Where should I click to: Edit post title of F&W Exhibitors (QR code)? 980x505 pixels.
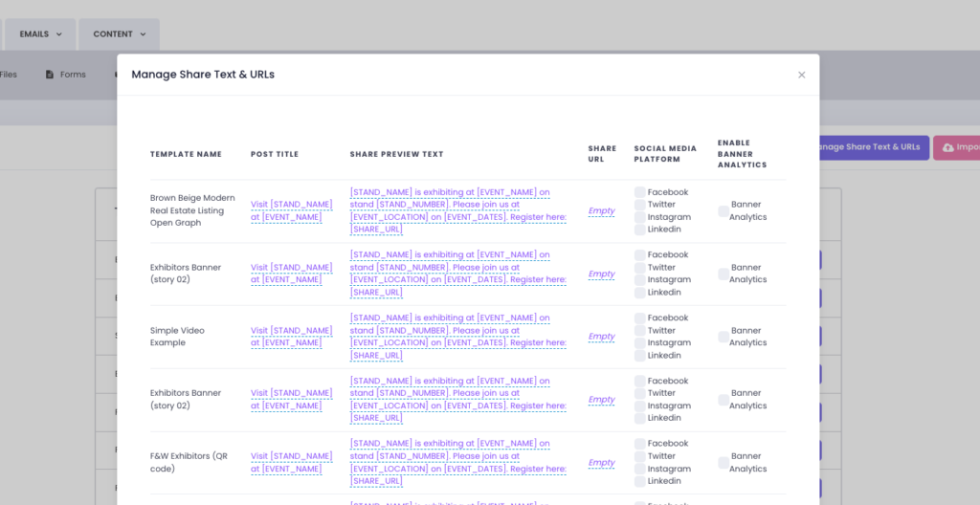(x=291, y=463)
